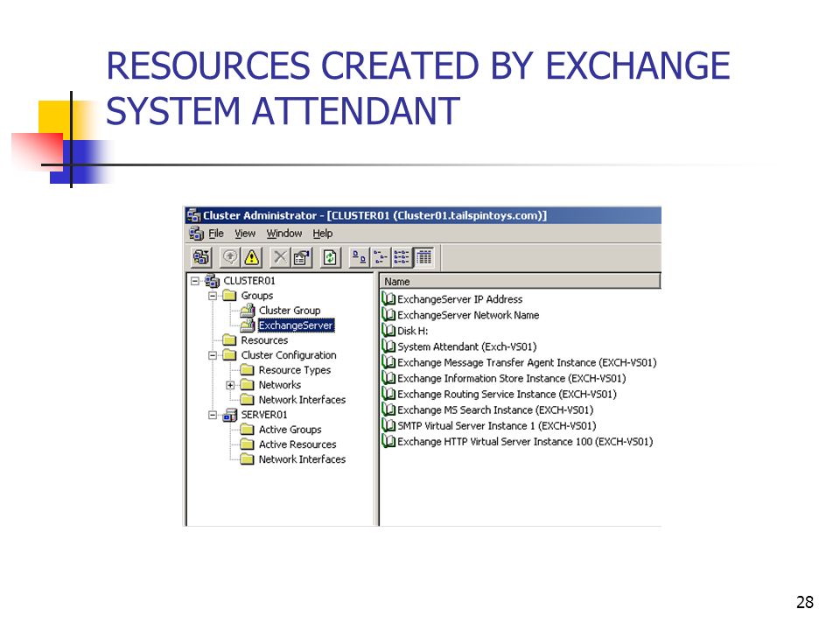The image size is (840, 630).
Task: Click the Message Transfer Agent resource icon
Action: tap(388, 362)
